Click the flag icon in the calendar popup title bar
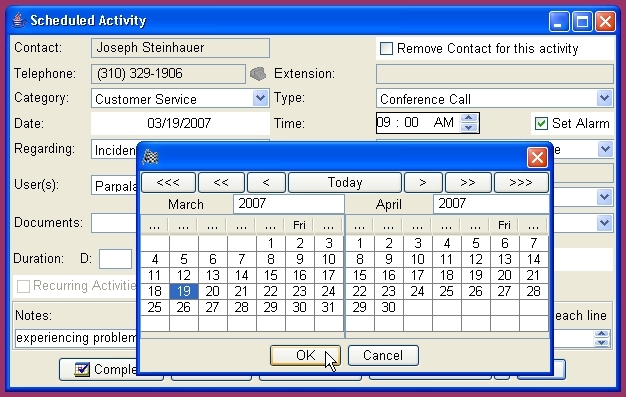The image size is (626, 397). [151, 157]
